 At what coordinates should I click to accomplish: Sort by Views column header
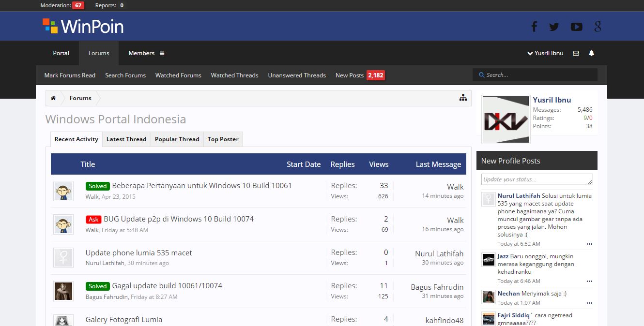pyautogui.click(x=379, y=164)
